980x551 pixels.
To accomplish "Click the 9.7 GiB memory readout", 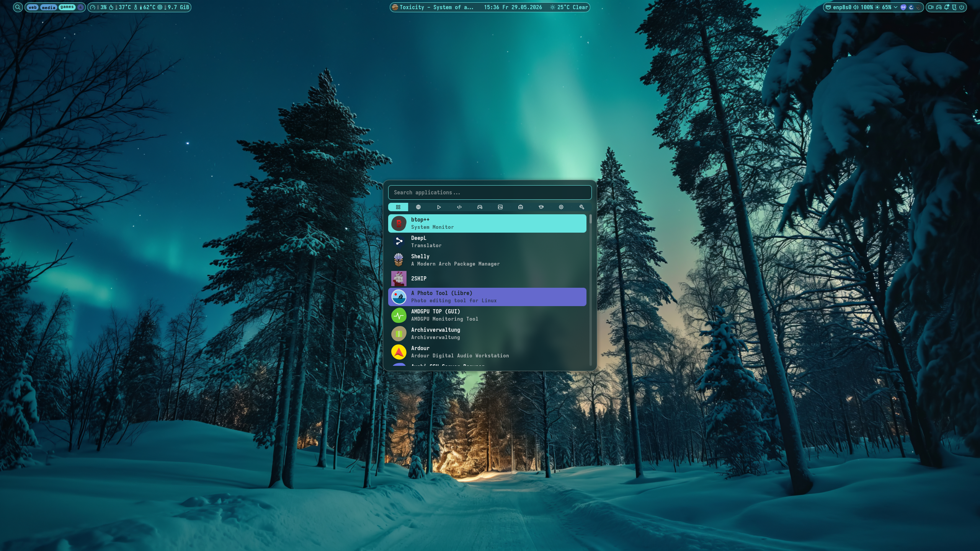I will (x=178, y=7).
